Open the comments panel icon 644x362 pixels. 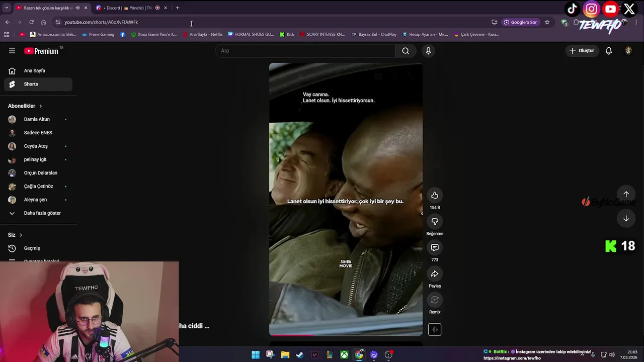[435, 247]
